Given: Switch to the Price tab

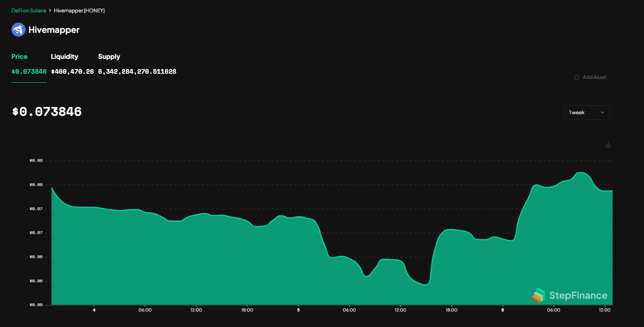Looking at the screenshot, I should pos(20,57).
